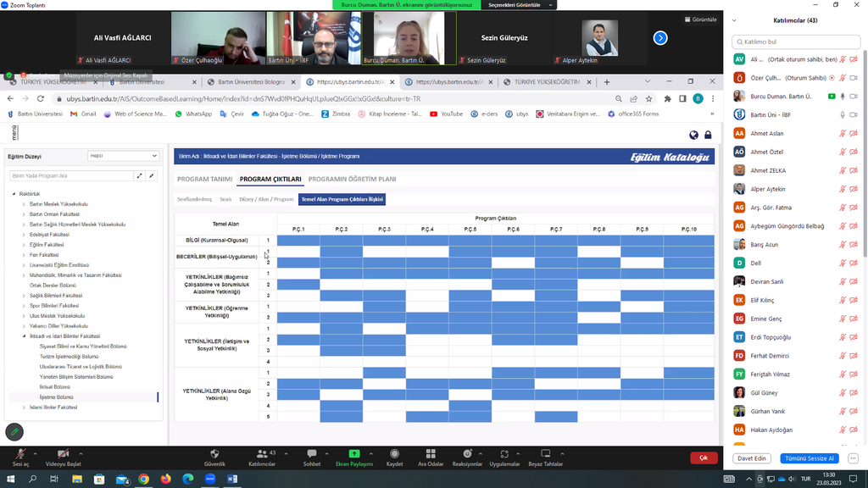
Task: Expand all tree nodes icon button
Action: click(139, 176)
